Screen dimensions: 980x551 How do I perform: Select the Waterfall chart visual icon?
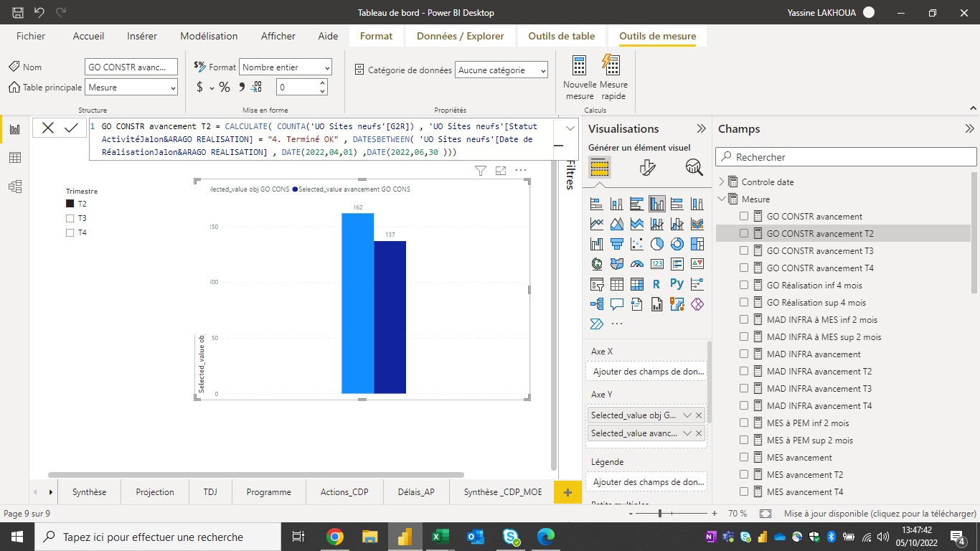597,244
